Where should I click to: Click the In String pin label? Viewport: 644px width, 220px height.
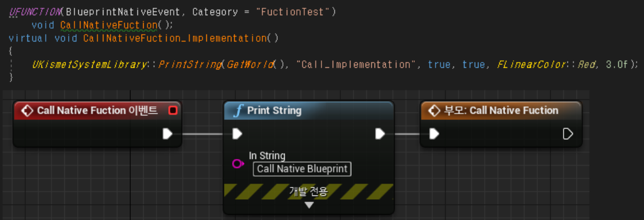267,156
